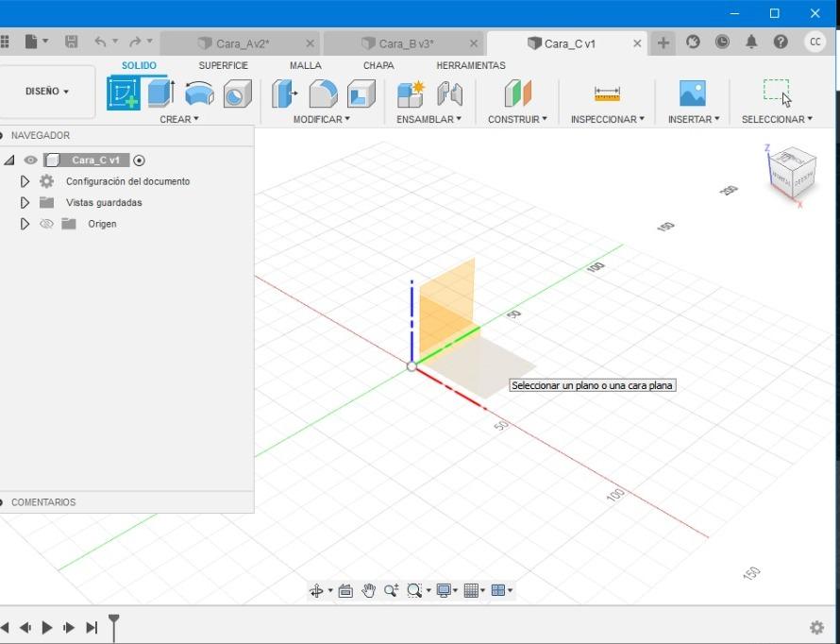
Task: Click the Zoom Window fit tool
Action: click(414, 590)
